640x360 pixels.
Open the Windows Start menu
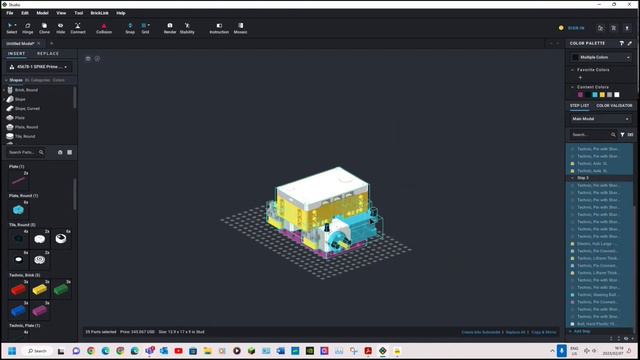12,351
